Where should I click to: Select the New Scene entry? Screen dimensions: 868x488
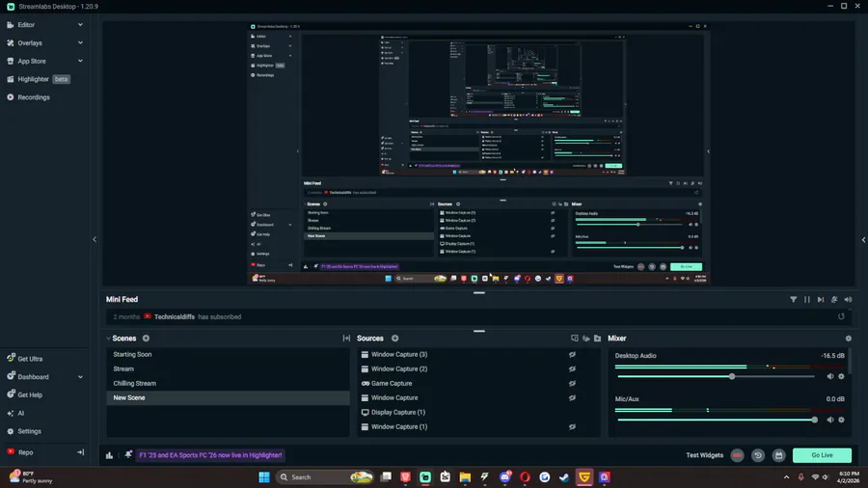click(x=228, y=397)
